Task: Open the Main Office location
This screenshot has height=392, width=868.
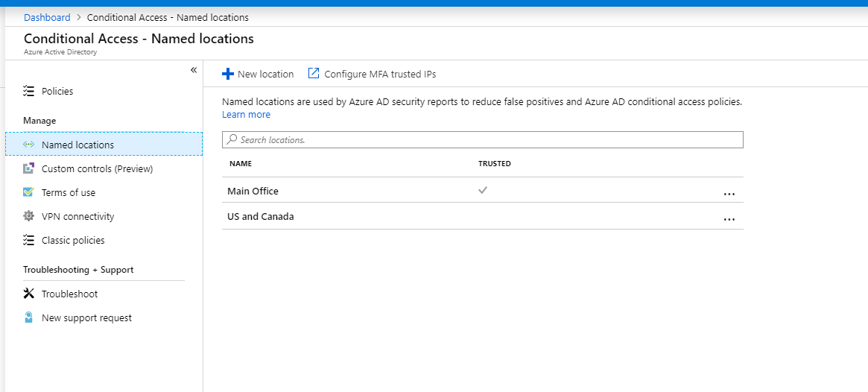Action: point(253,191)
